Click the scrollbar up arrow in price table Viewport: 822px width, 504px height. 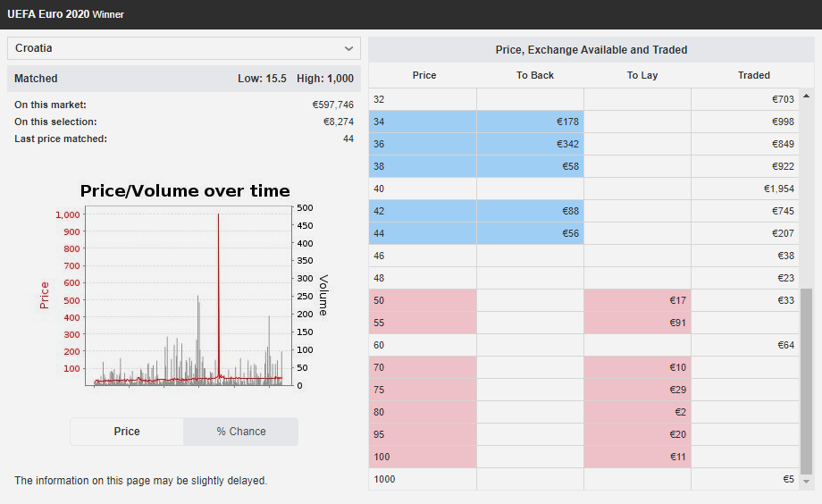pos(806,96)
